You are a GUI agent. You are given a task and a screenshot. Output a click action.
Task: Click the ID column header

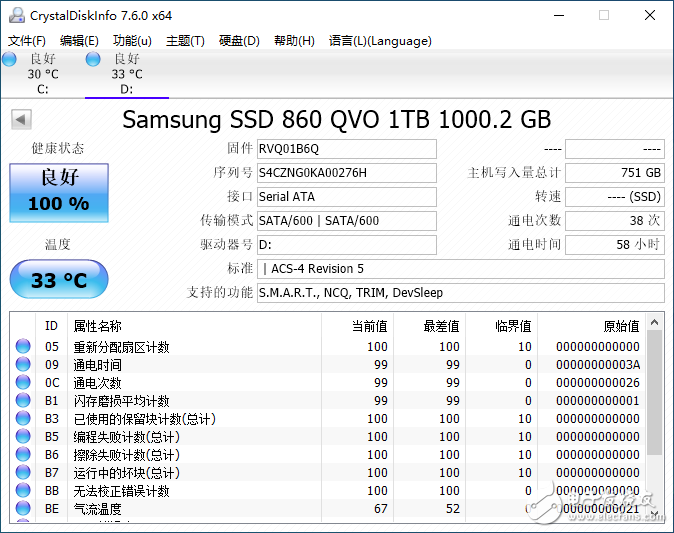[x=51, y=326]
